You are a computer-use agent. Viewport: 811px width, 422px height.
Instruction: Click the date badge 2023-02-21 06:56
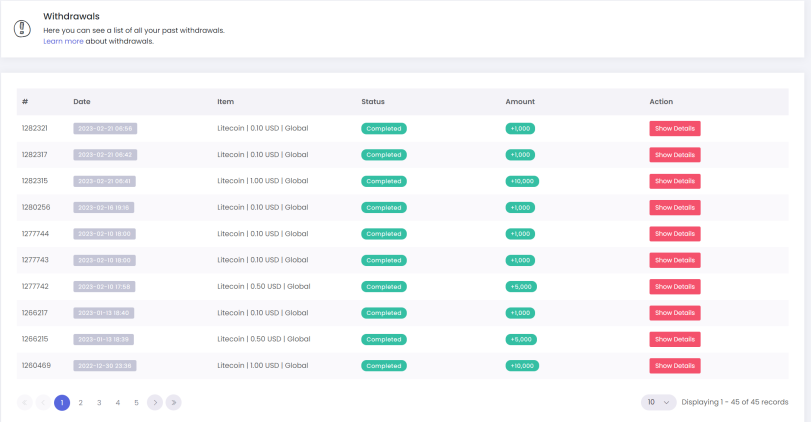point(105,128)
